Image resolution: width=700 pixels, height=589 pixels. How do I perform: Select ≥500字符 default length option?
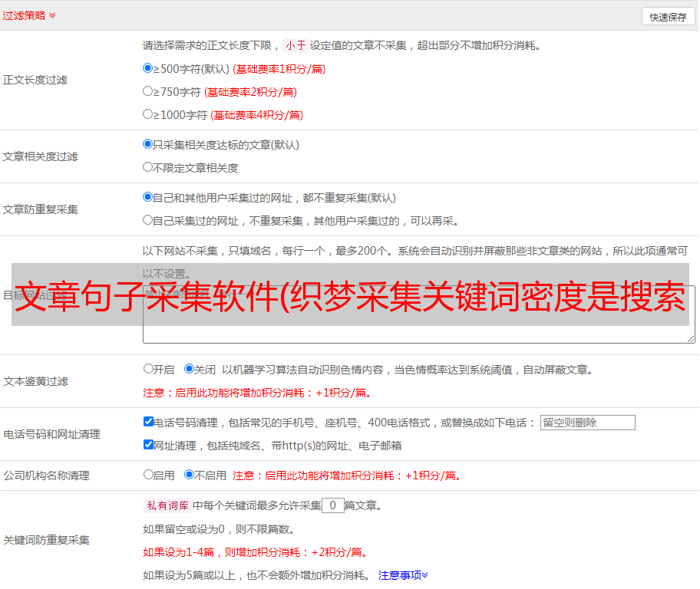(148, 68)
